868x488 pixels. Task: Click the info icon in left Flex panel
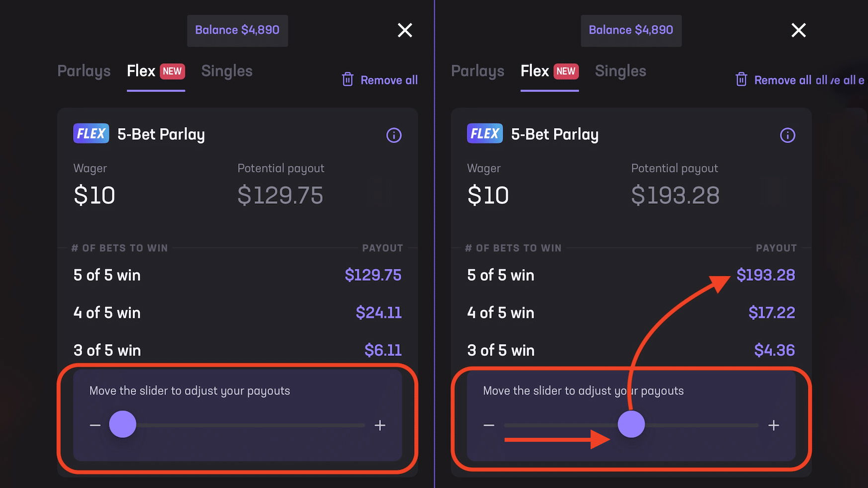[x=394, y=135]
